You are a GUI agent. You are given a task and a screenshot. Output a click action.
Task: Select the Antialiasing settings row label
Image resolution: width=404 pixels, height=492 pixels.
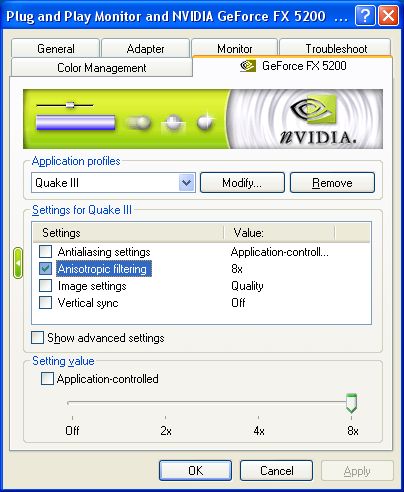[104, 252]
